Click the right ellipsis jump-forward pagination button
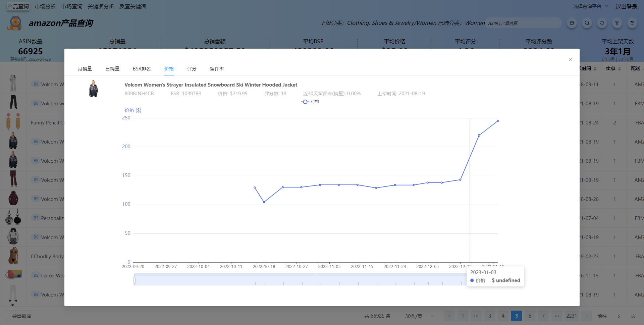 click(x=557, y=316)
